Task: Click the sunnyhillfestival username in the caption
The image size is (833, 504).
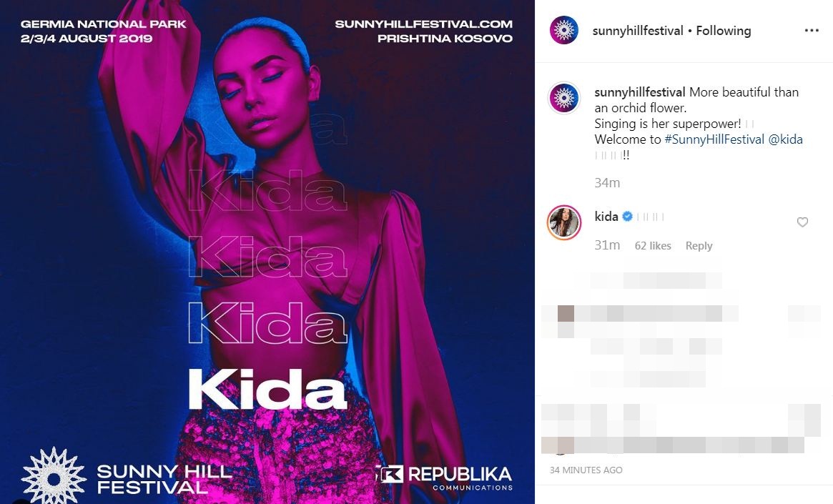Action: coord(640,92)
